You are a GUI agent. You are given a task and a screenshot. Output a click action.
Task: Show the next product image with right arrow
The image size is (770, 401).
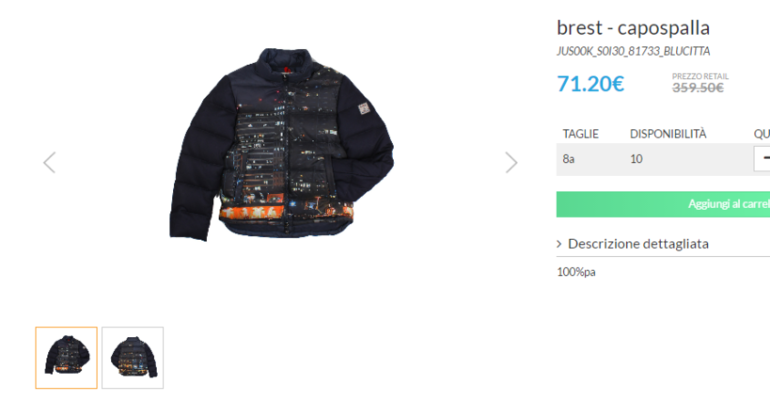pyautogui.click(x=511, y=162)
